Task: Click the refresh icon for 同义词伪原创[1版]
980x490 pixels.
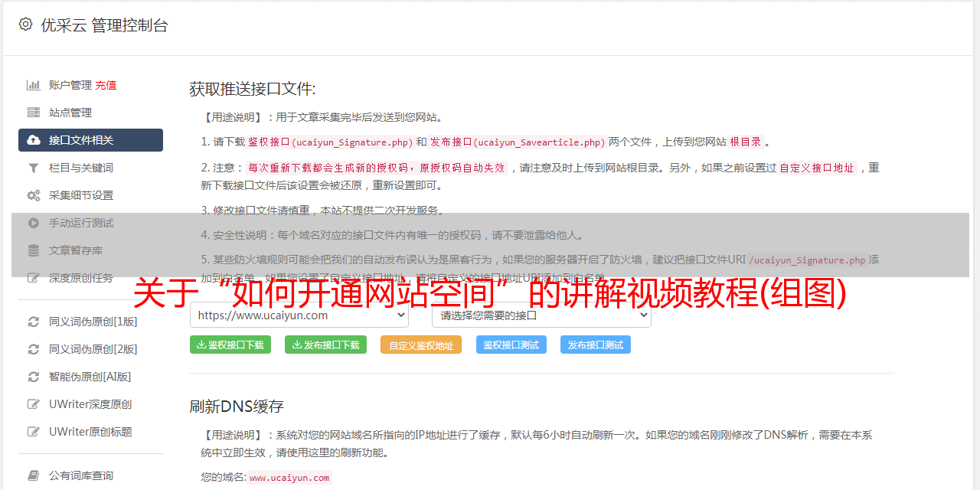Action: 34,322
